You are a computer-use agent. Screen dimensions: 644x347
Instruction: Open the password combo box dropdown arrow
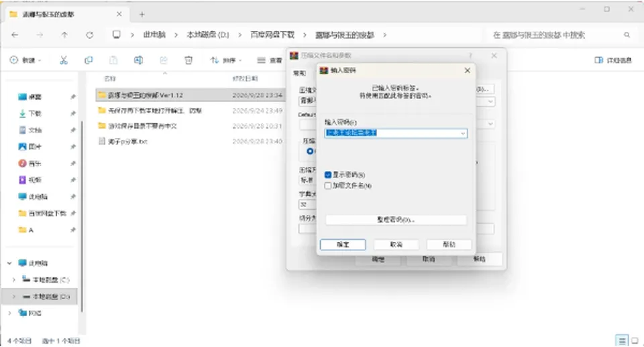[463, 133]
